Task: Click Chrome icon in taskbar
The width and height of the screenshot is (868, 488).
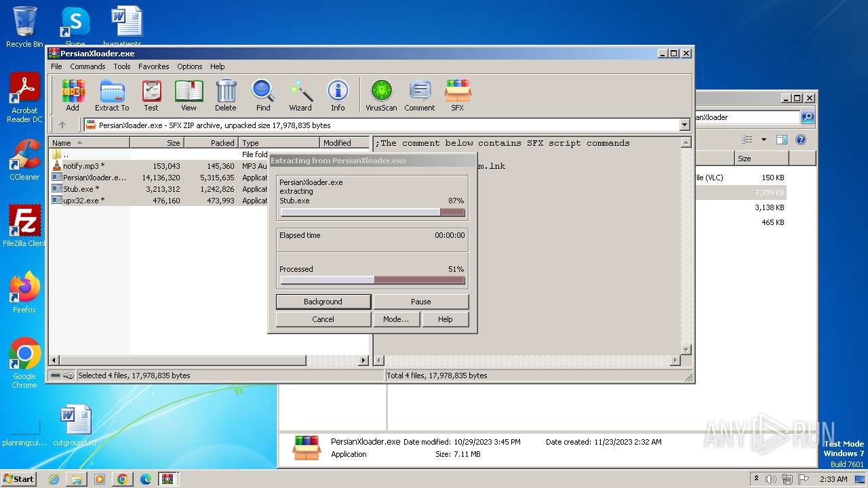Action: coord(122,479)
